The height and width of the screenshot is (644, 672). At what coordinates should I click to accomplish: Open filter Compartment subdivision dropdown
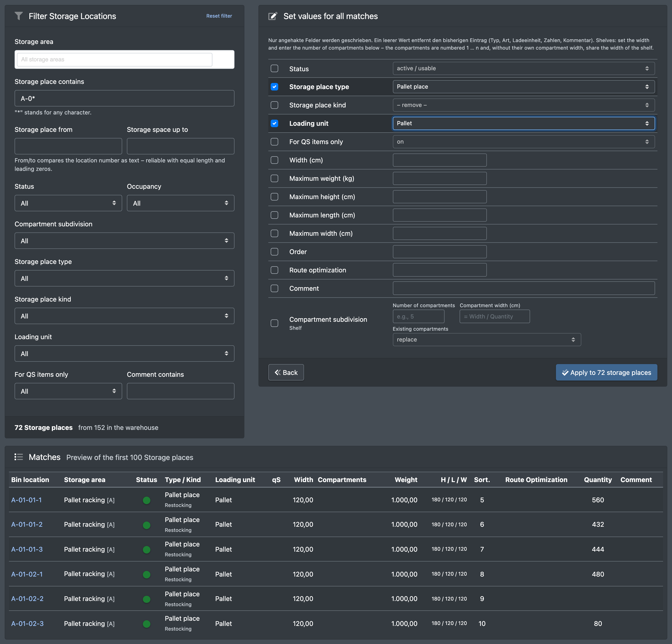click(125, 241)
